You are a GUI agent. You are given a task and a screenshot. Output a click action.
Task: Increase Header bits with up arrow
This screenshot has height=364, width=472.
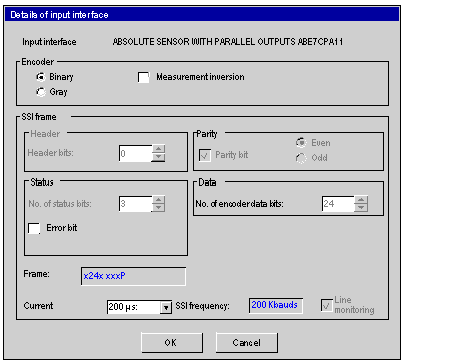point(159,149)
